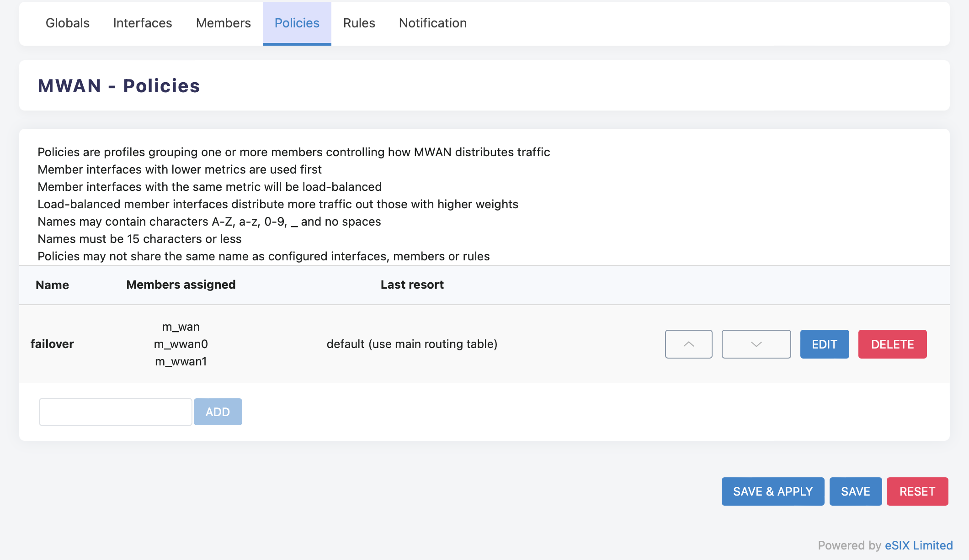
Task: Click the new policy name field
Action: tap(115, 412)
